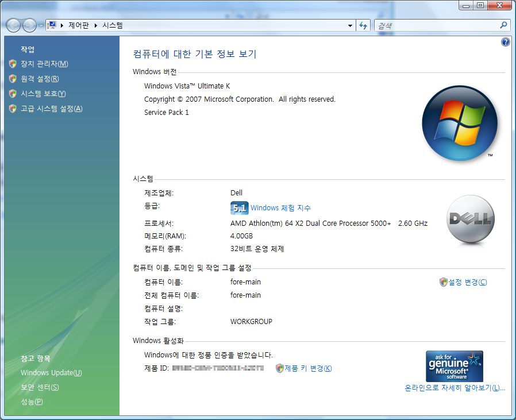Viewport: 516px width, 420px height.
Task: Click 제품 키 변경(K) link
Action: (x=308, y=368)
